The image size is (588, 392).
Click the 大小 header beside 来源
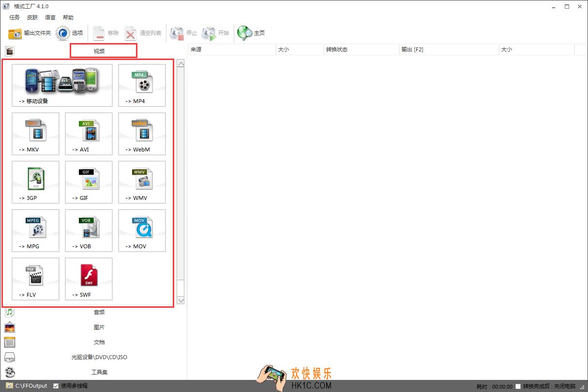pyautogui.click(x=300, y=49)
